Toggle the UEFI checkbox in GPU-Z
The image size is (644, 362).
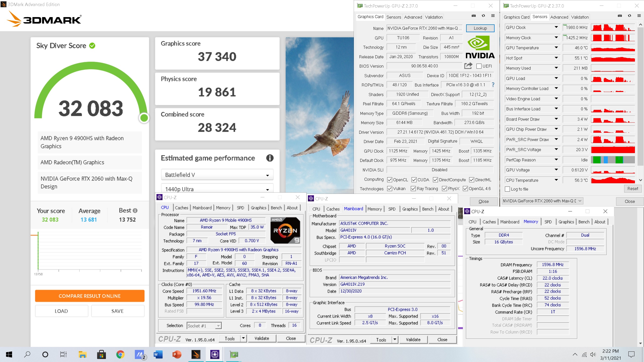pyautogui.click(x=479, y=66)
